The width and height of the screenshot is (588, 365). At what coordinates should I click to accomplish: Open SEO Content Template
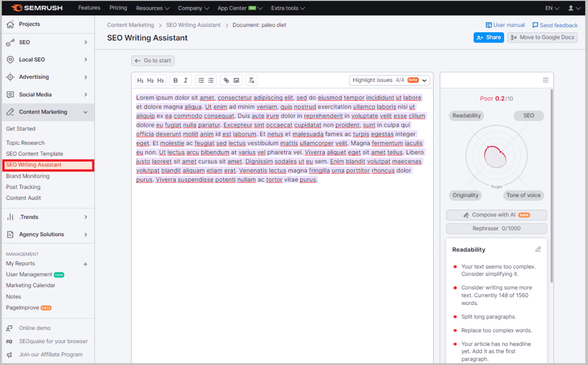tap(35, 154)
